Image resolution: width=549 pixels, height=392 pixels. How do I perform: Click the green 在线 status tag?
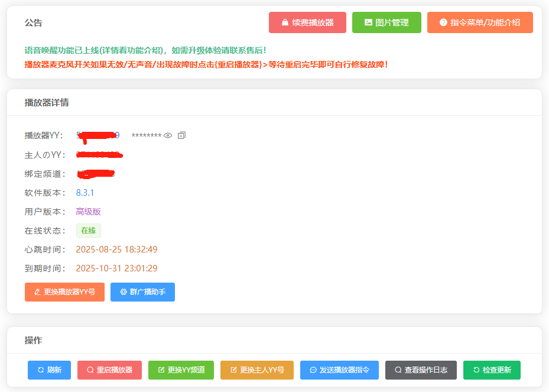coord(89,231)
